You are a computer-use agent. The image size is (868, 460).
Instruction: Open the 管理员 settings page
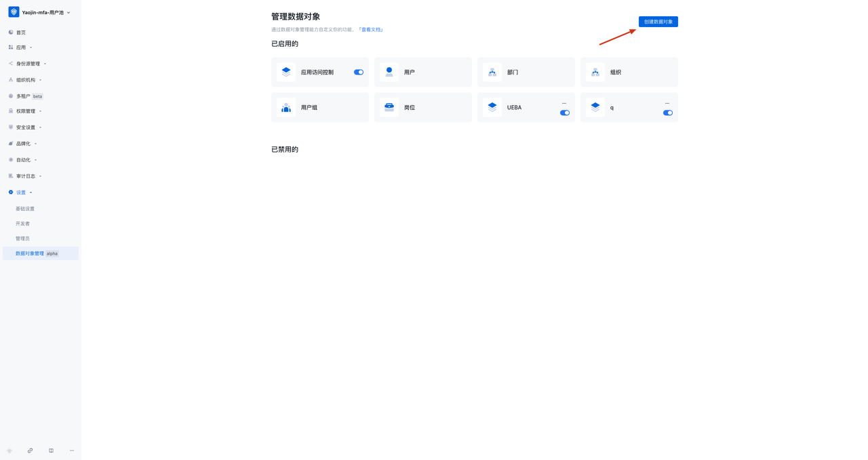[x=22, y=238]
